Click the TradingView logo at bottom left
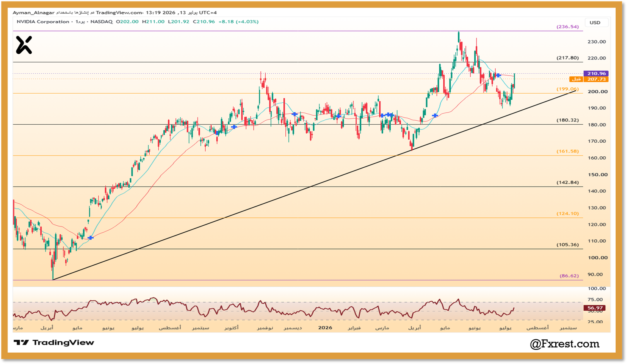 pos(54,342)
